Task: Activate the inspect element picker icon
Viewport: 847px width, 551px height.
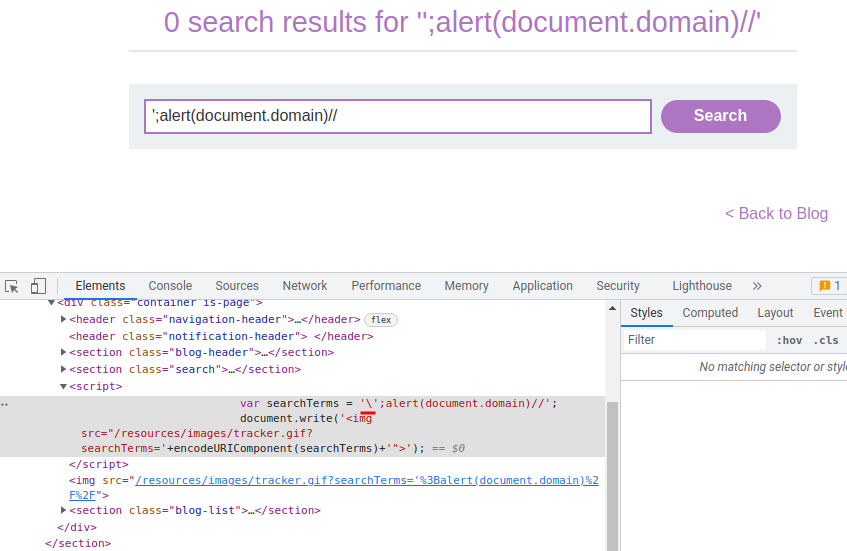Action: 11,286
